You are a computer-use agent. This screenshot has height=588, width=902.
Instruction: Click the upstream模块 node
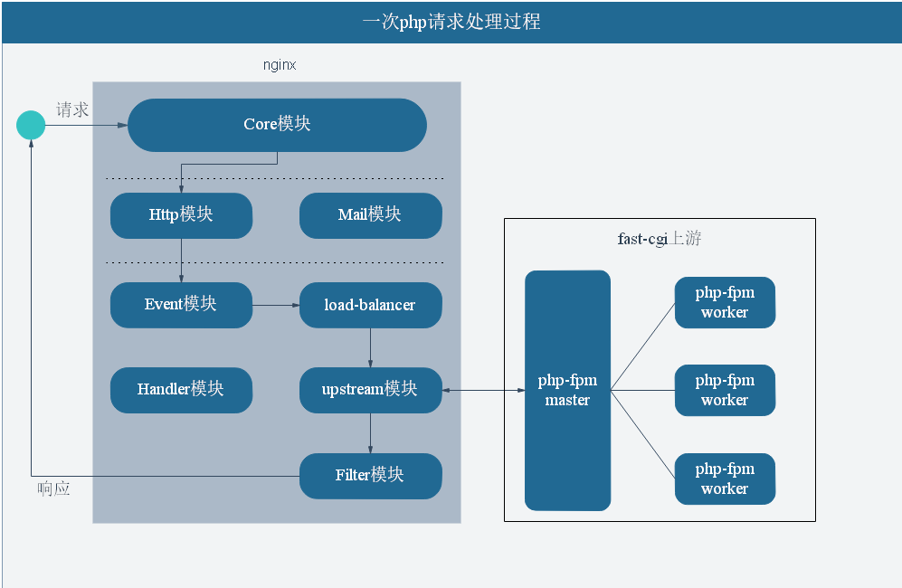click(x=370, y=390)
